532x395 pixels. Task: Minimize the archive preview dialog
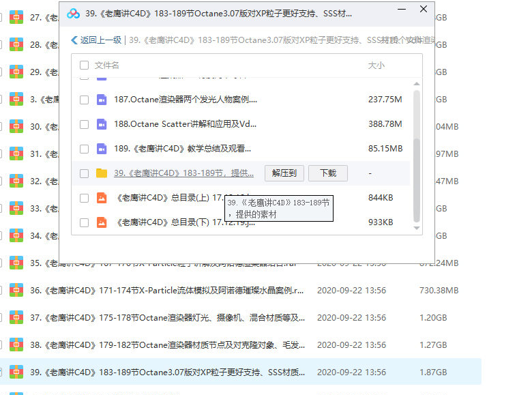point(402,9)
